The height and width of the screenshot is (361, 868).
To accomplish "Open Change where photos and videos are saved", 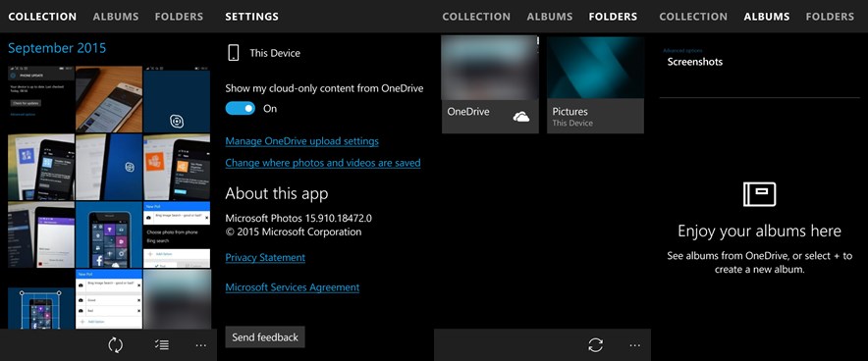I will tap(323, 163).
